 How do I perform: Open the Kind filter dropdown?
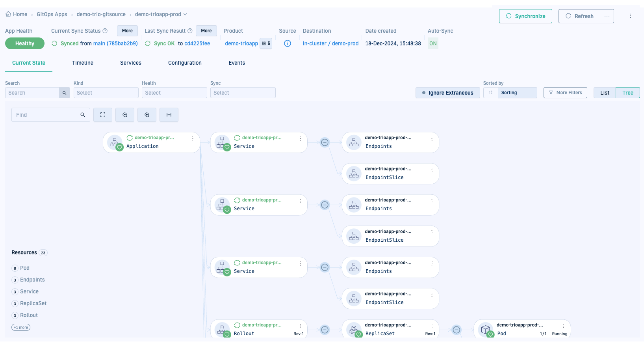106,93
